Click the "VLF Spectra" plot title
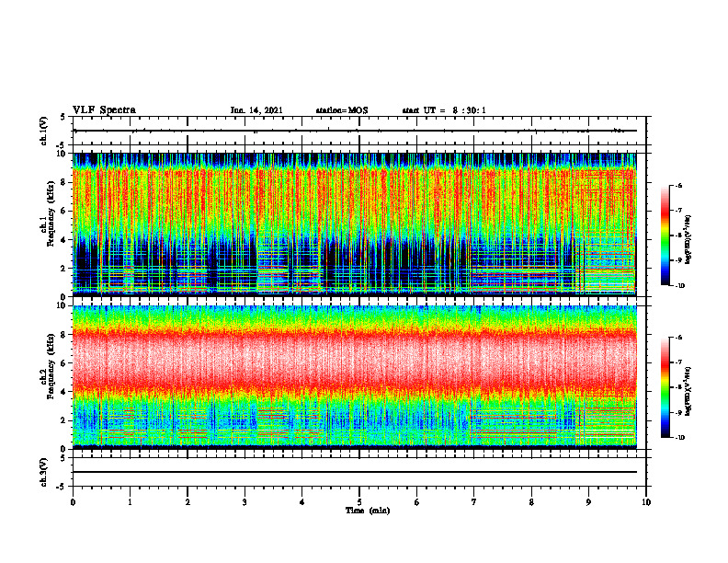The width and height of the screenshot is (728, 563). point(105,110)
